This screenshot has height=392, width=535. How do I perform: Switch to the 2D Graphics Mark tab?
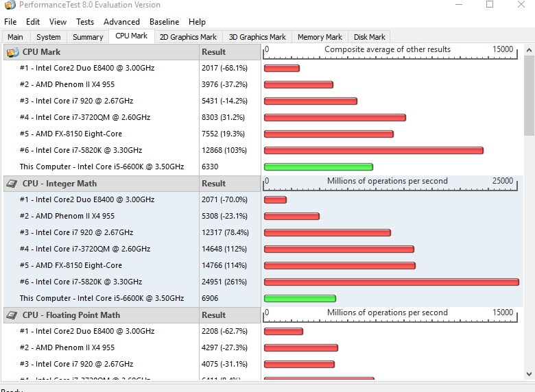click(x=188, y=37)
